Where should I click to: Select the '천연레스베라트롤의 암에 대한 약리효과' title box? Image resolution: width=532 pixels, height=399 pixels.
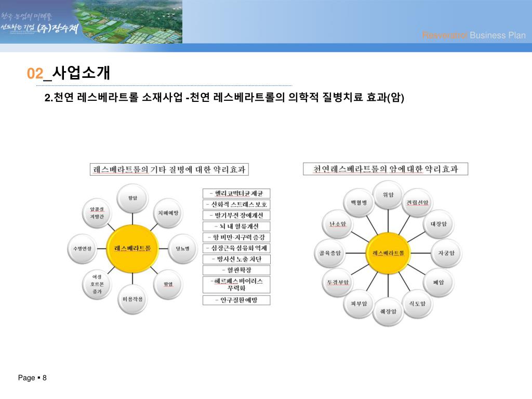point(385,169)
